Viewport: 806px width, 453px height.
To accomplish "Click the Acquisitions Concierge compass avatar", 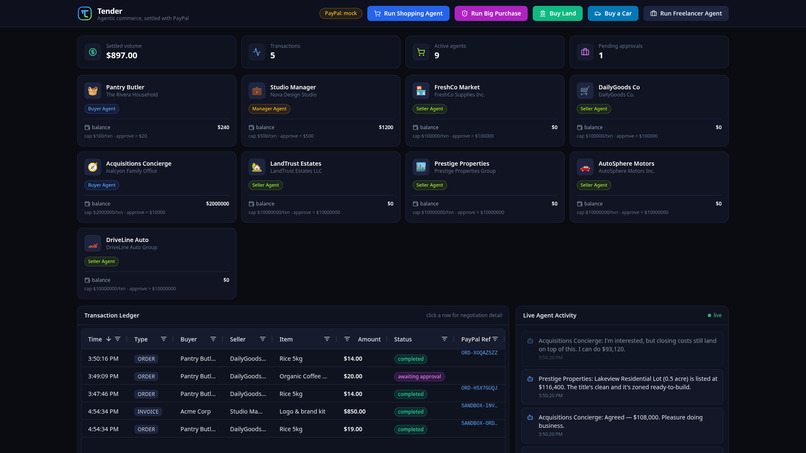I will click(93, 167).
